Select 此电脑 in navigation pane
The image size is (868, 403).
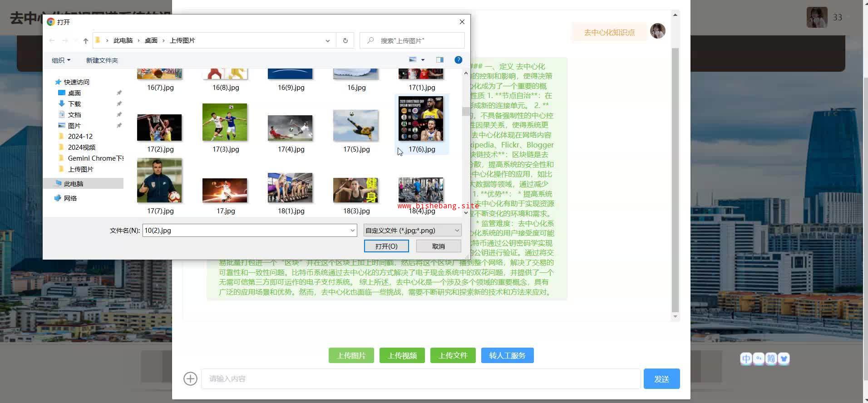73,184
